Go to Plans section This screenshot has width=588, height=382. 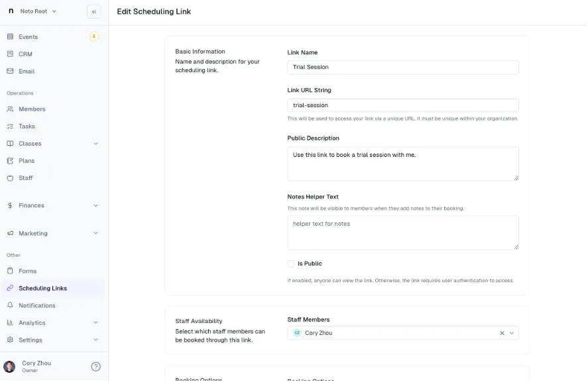pos(53,161)
